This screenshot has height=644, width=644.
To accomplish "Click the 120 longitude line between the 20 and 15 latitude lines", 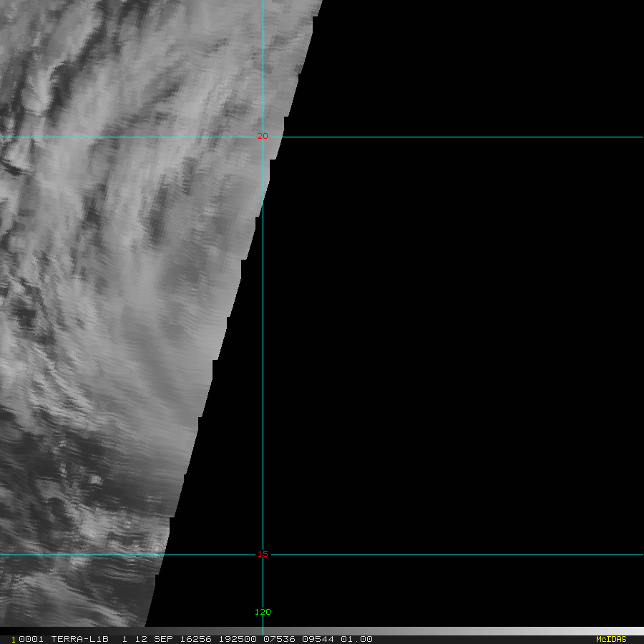I will tap(263, 358).
